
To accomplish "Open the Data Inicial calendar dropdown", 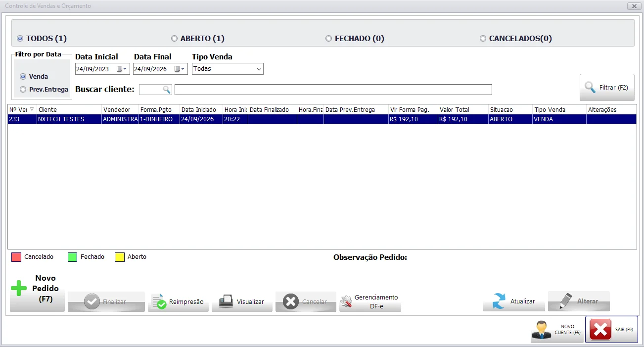I will (x=122, y=69).
